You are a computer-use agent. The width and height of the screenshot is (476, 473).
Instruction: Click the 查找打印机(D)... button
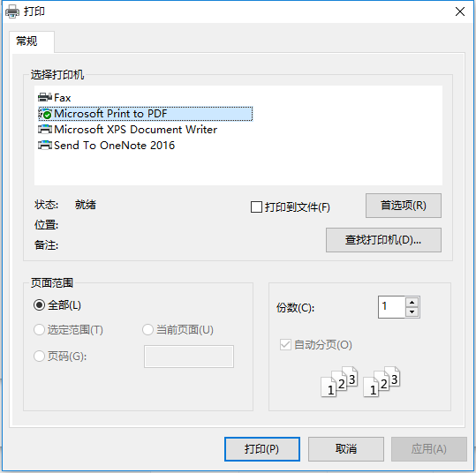pos(383,240)
